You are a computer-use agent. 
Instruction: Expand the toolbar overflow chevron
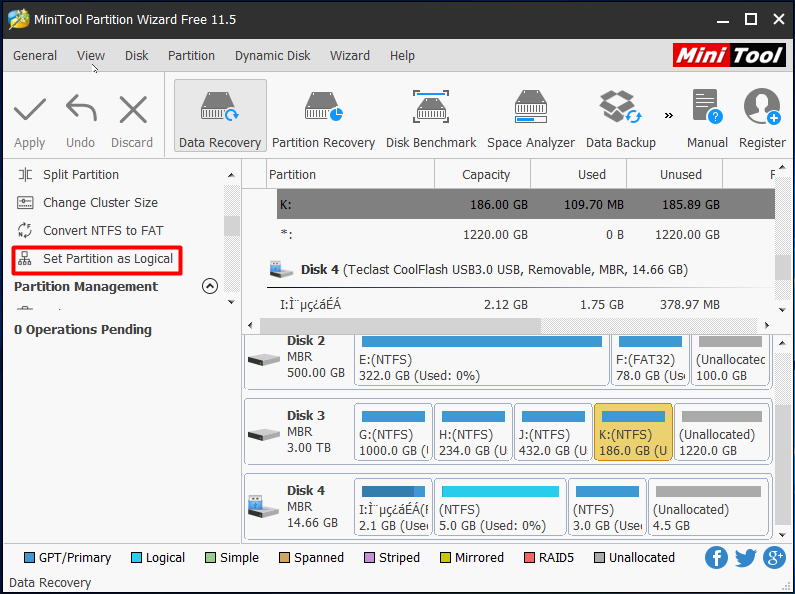[669, 116]
